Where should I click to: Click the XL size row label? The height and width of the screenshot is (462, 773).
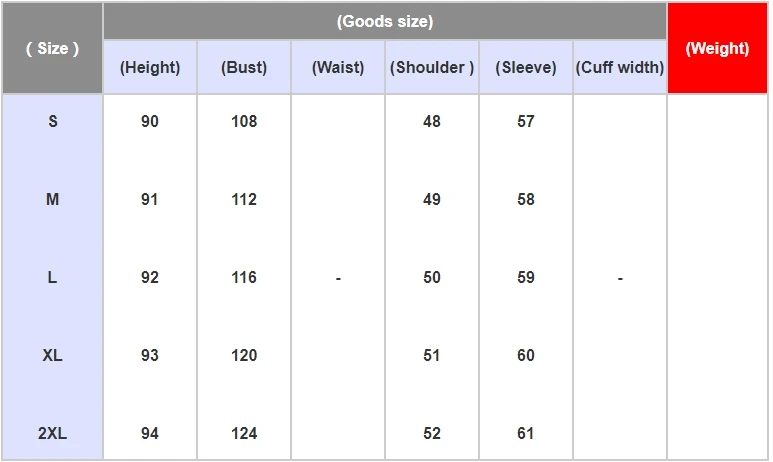tap(52, 355)
